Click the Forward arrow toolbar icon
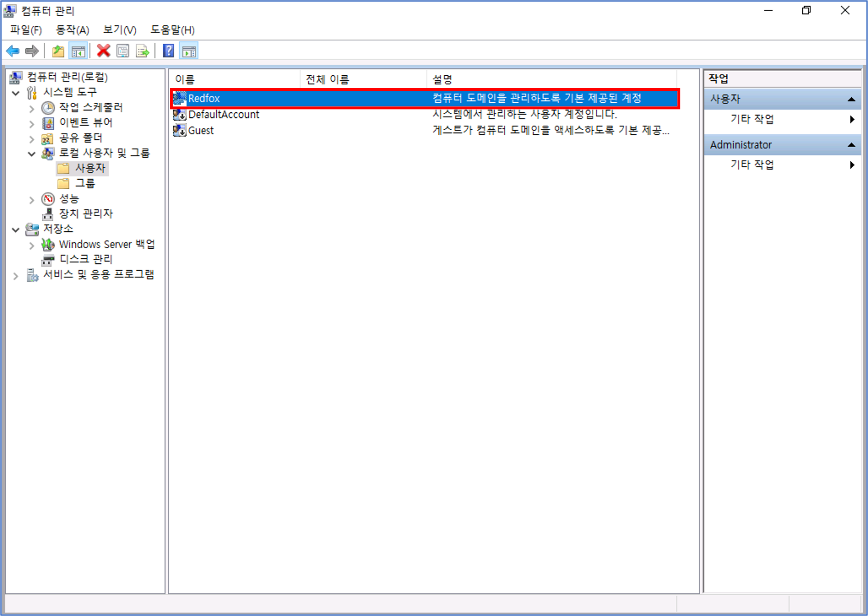 32,51
